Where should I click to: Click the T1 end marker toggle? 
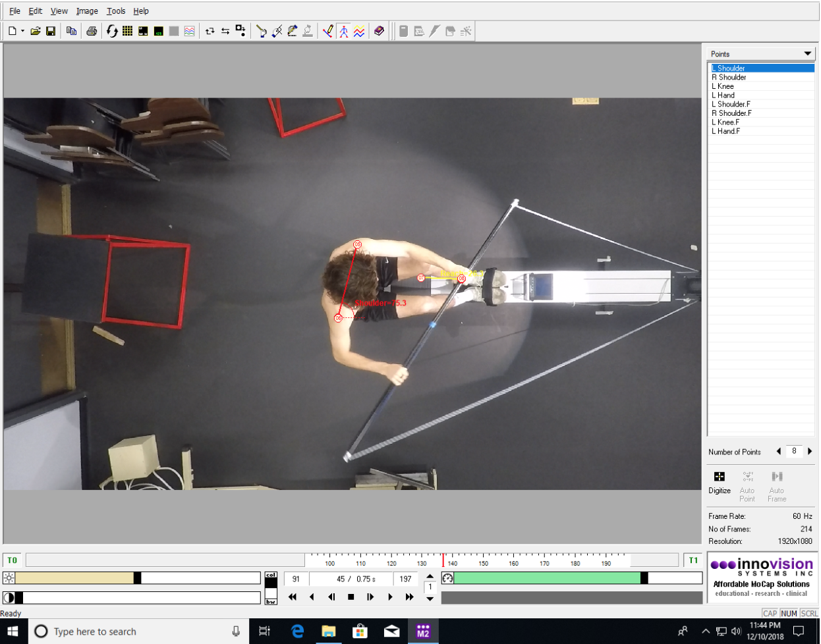click(x=693, y=560)
